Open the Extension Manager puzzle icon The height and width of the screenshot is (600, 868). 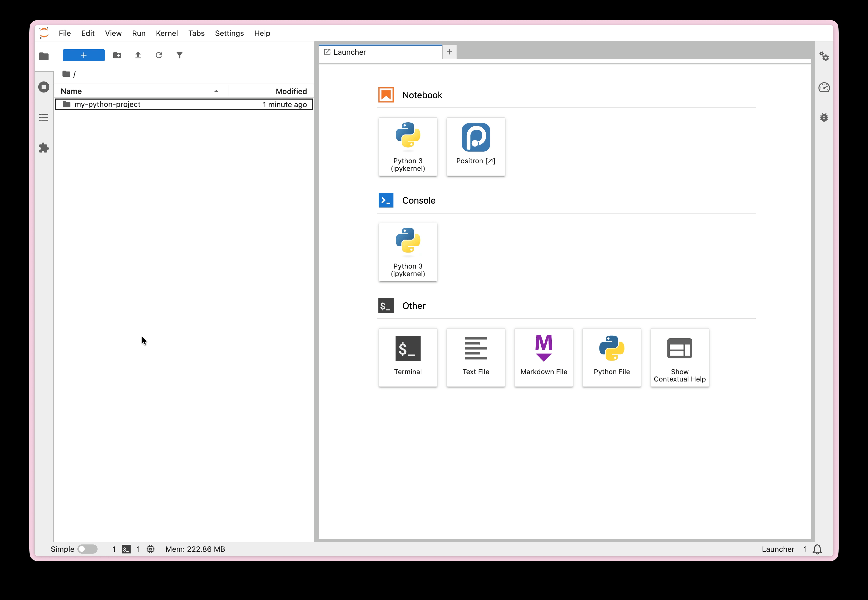pyautogui.click(x=44, y=148)
